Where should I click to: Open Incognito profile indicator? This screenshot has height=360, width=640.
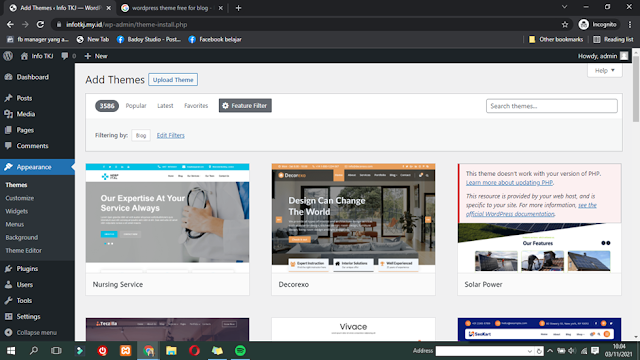tap(598, 24)
